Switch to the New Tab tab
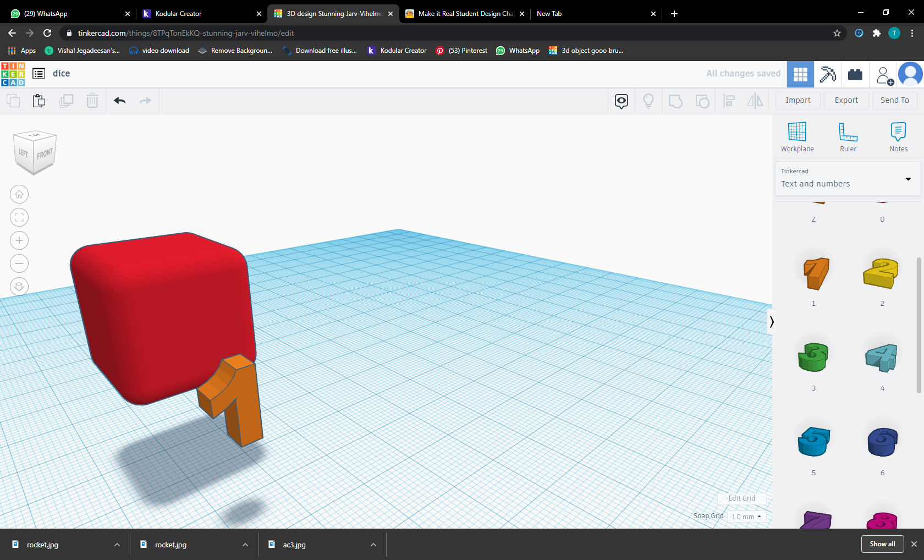 coord(596,14)
